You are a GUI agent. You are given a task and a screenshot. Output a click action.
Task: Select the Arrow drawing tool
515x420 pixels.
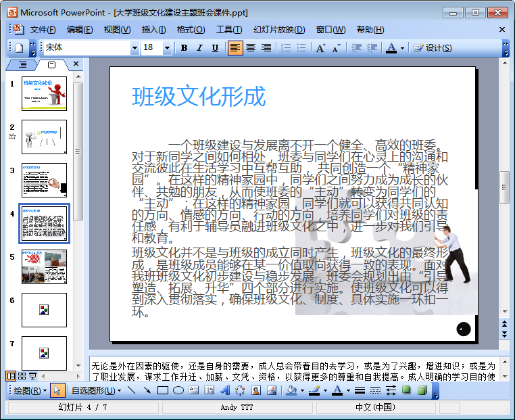[x=147, y=390]
